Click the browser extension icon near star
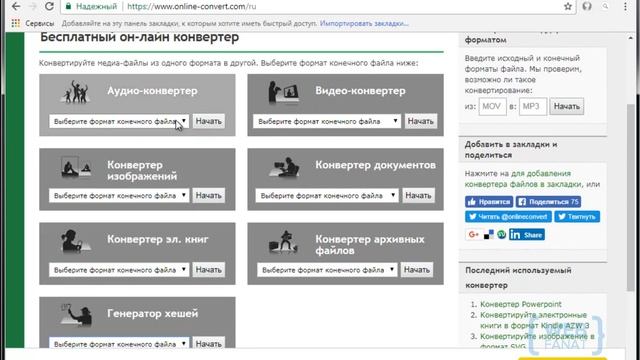This screenshot has height=360, width=640. (x=587, y=7)
